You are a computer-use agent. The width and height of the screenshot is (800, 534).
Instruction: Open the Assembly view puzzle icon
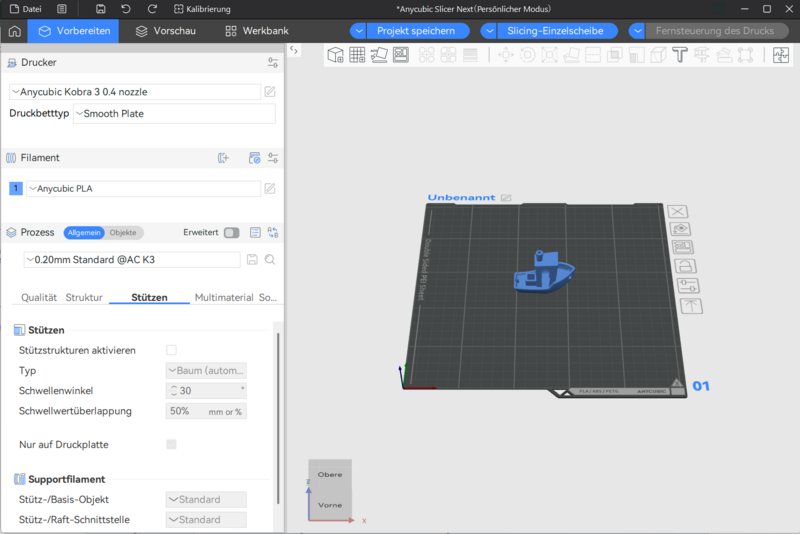pyautogui.click(x=781, y=55)
